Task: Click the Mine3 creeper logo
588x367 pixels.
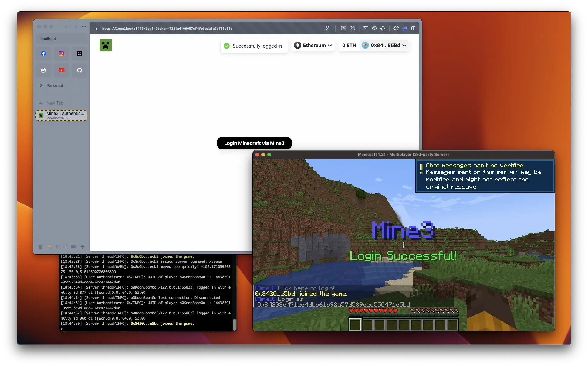Action: [x=106, y=45]
